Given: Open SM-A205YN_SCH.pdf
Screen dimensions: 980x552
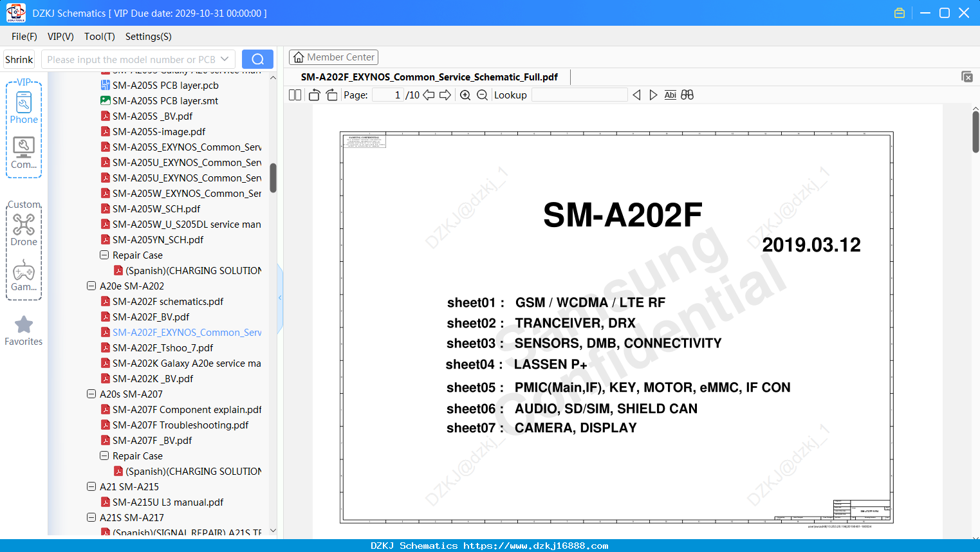Looking at the screenshot, I should (x=158, y=239).
